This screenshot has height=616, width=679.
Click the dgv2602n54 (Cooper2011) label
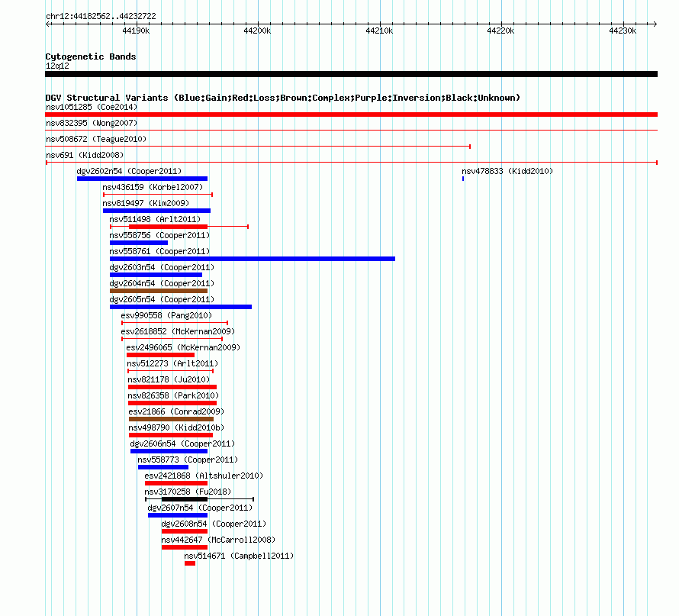pos(129,171)
